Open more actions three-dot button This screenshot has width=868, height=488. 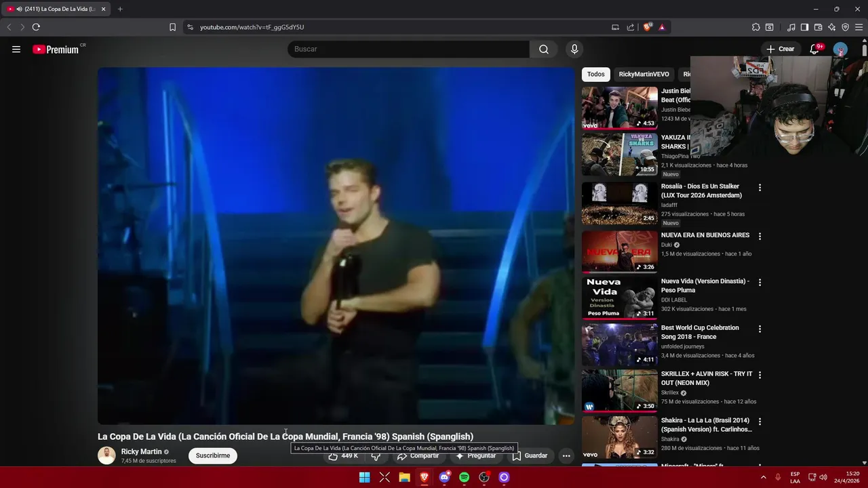click(566, 455)
